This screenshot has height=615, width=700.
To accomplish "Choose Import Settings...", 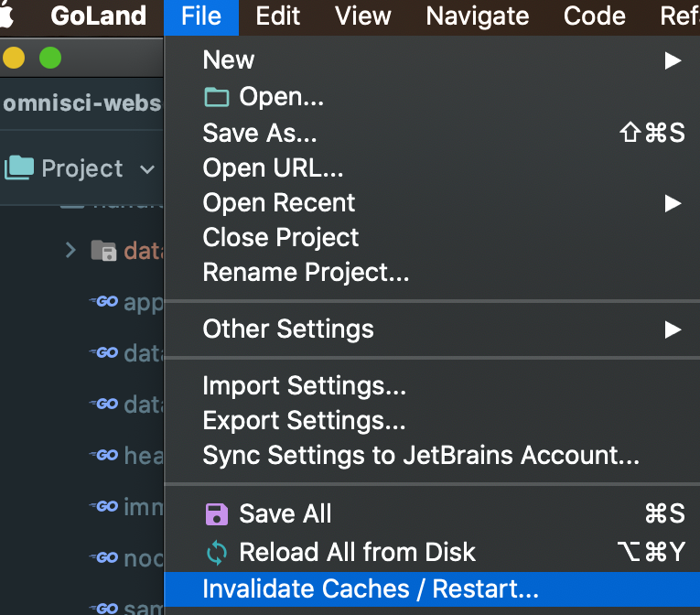I will 432,385.
